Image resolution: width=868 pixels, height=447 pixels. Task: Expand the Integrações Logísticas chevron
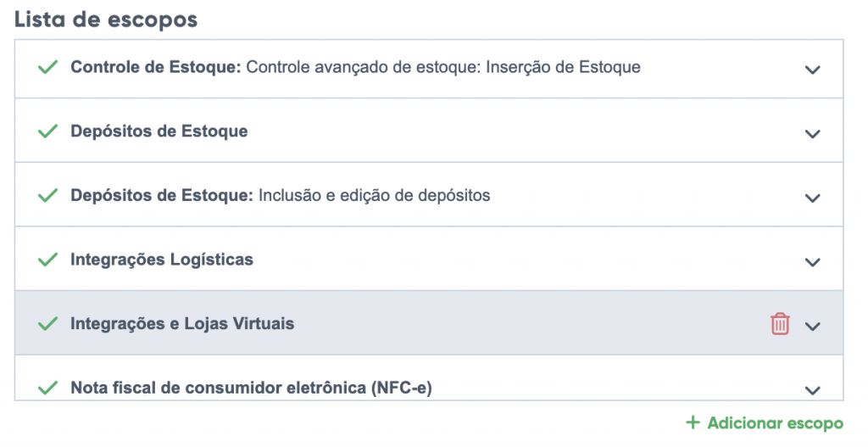tap(812, 262)
